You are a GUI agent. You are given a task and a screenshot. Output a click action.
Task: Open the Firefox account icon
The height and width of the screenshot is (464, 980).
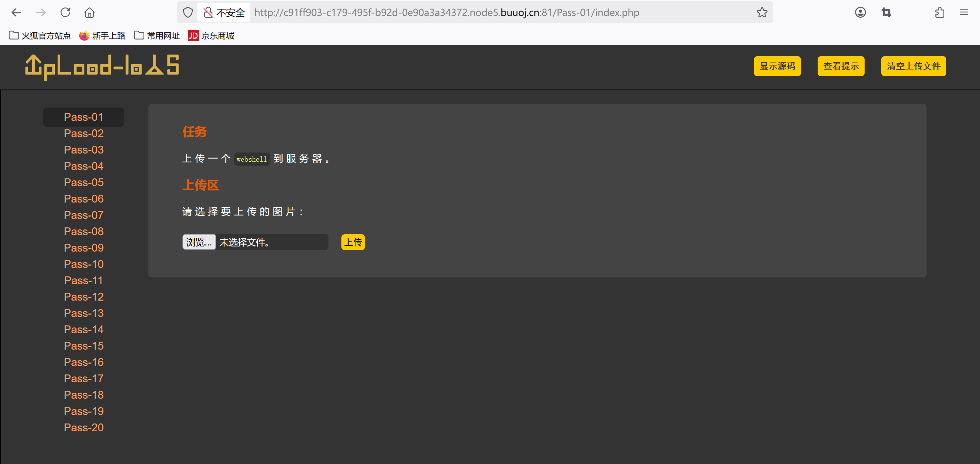[x=860, y=13]
